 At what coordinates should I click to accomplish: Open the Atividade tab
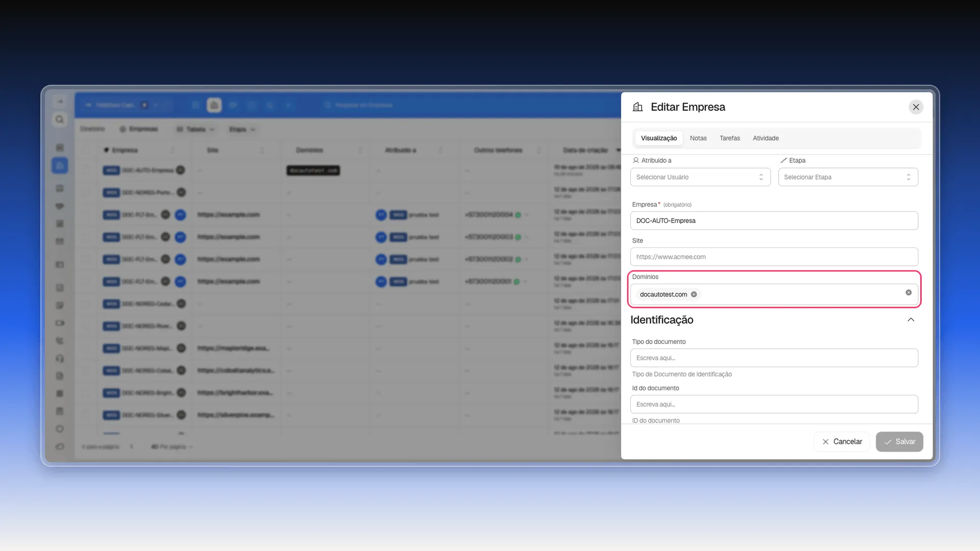(x=766, y=138)
